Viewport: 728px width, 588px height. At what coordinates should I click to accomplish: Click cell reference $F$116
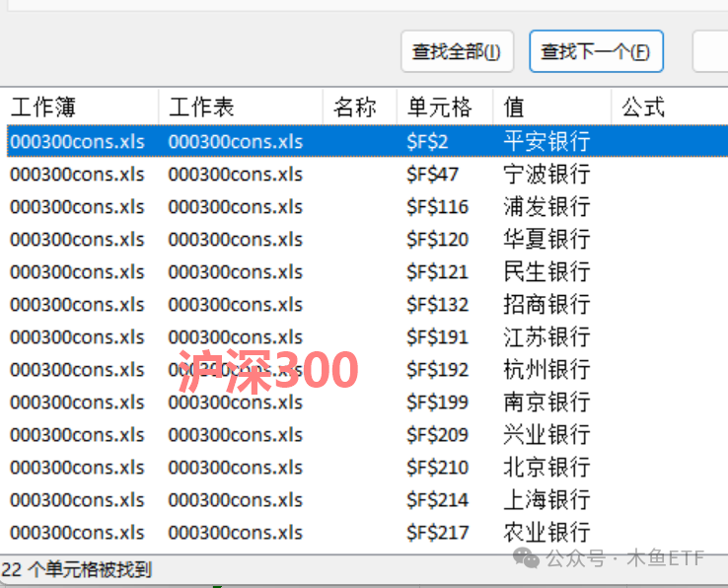point(437,206)
